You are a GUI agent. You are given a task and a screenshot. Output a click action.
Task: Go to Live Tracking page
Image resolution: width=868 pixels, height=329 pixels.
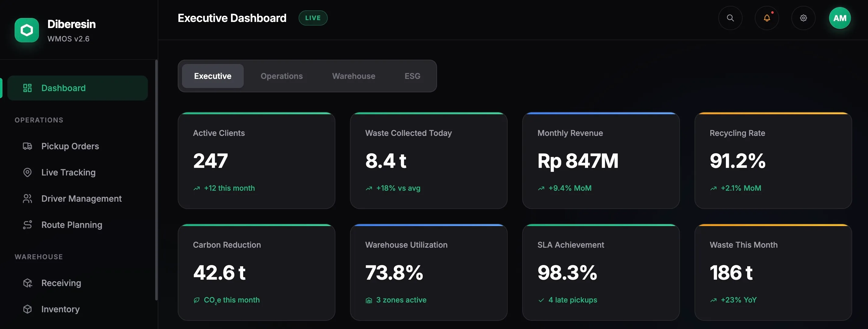[78, 172]
